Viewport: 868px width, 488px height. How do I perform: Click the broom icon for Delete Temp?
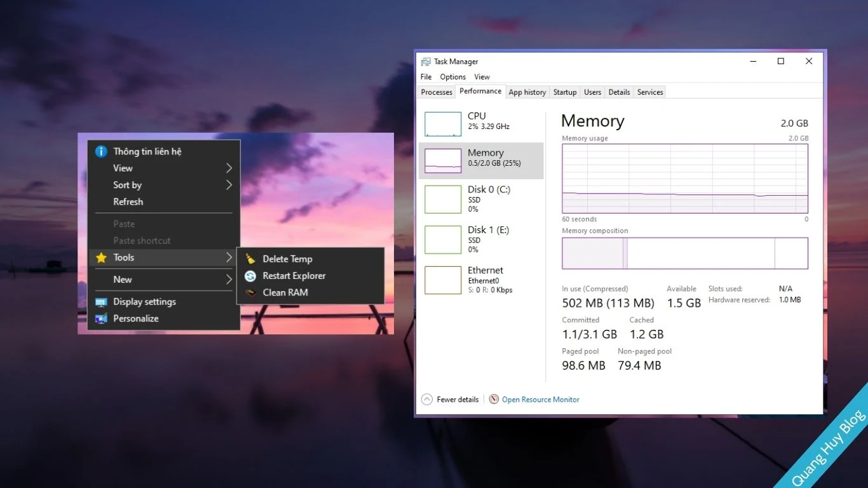click(250, 259)
